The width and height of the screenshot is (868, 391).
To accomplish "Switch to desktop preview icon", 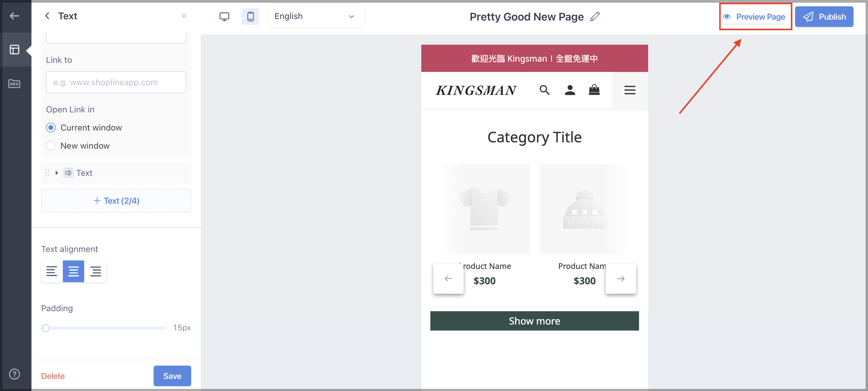I will tap(224, 17).
